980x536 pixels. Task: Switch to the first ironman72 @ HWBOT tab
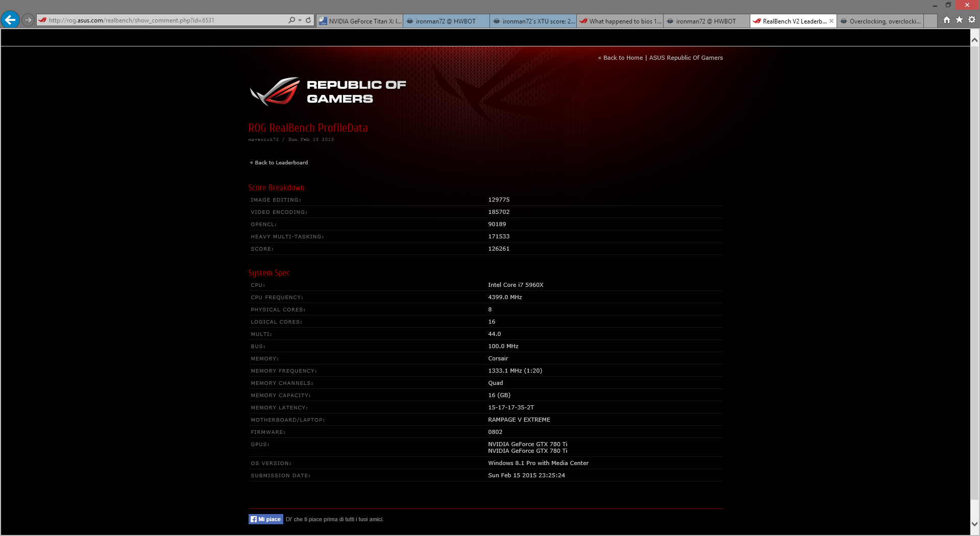(447, 21)
